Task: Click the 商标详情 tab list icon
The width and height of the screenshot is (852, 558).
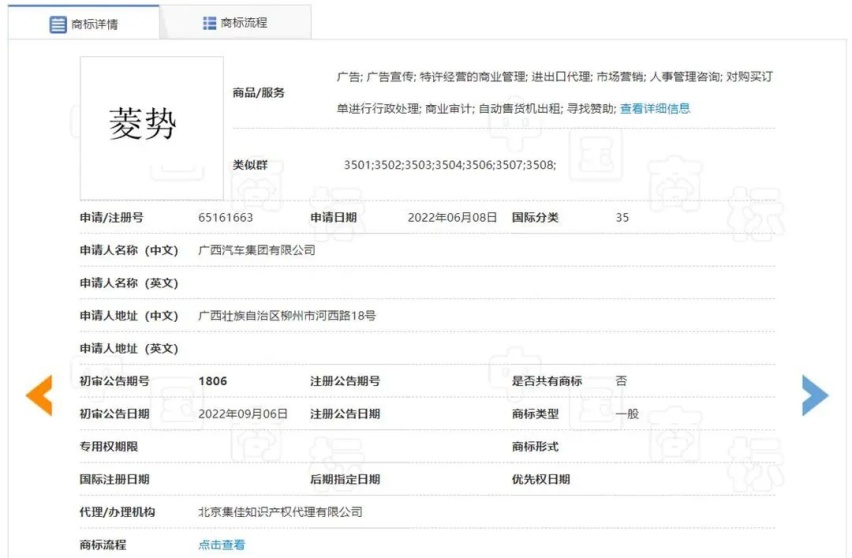Action: coord(58,24)
